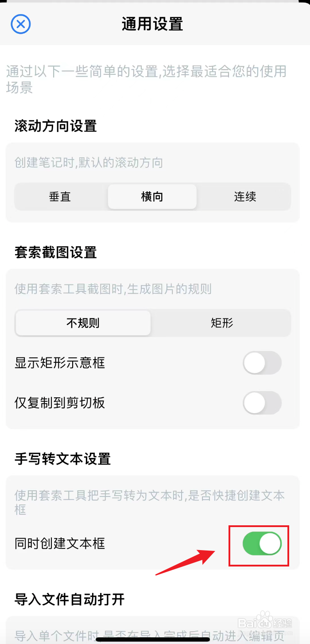Tap the green highlighted toggle in red box
Image resolution: width=310 pixels, height=644 pixels.
[259, 545]
